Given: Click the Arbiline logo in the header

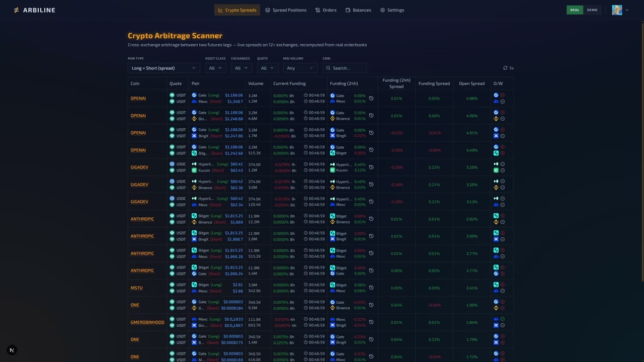Looking at the screenshot, I should (34, 10).
